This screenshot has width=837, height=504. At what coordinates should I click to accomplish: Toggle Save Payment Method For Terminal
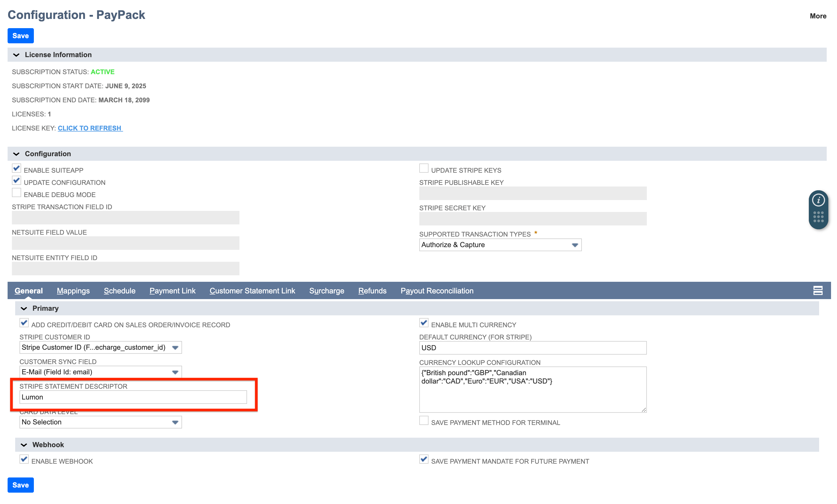pyautogui.click(x=424, y=421)
